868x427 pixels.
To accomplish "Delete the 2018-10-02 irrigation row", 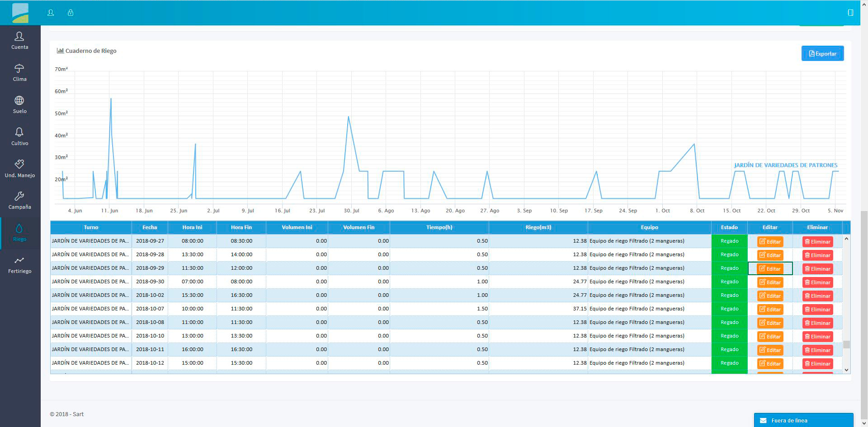I will (817, 296).
